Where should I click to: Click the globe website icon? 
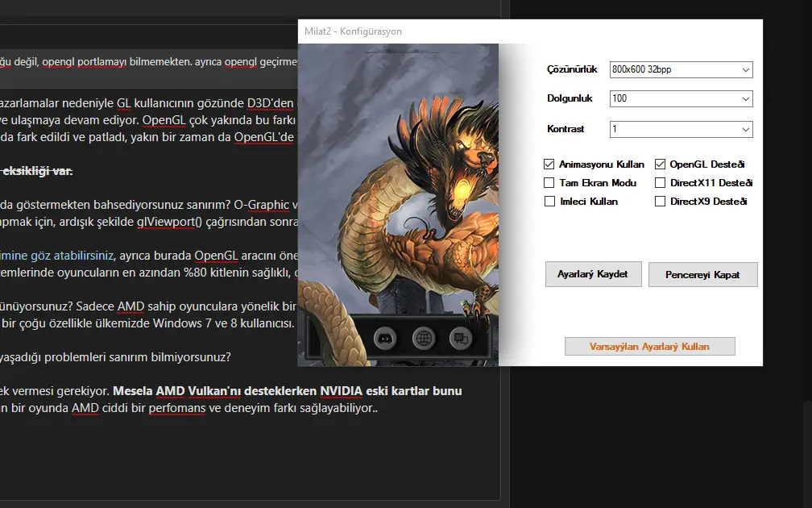(x=424, y=339)
